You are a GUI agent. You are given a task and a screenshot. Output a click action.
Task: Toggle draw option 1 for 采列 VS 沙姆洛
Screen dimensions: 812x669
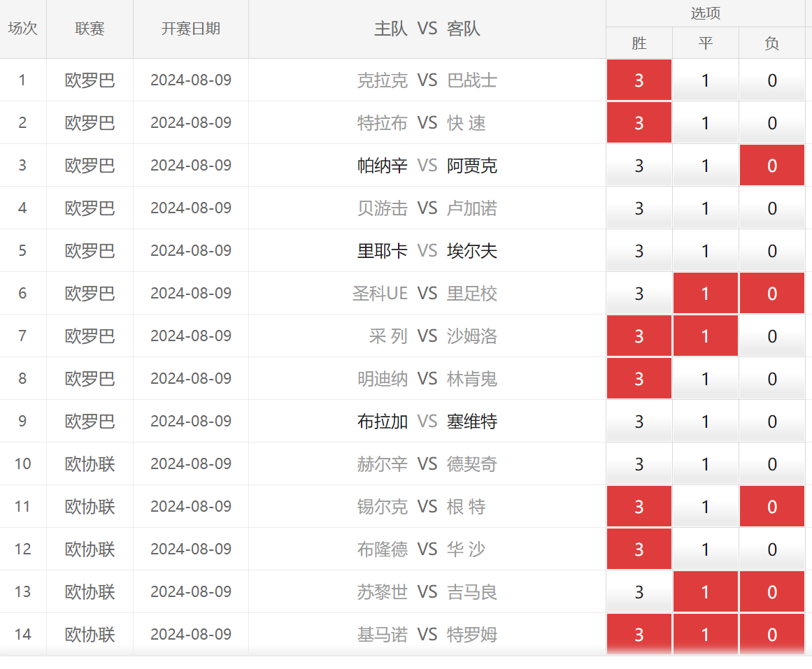[x=705, y=336]
